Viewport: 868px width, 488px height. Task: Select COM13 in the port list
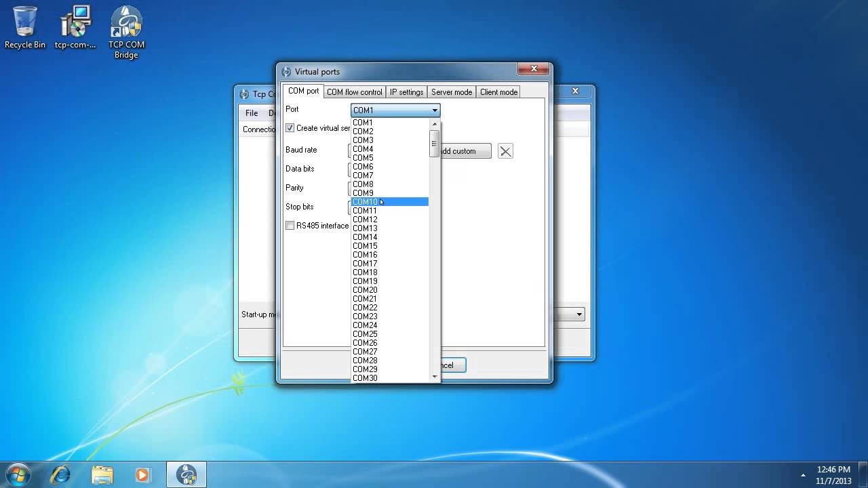[x=390, y=228]
